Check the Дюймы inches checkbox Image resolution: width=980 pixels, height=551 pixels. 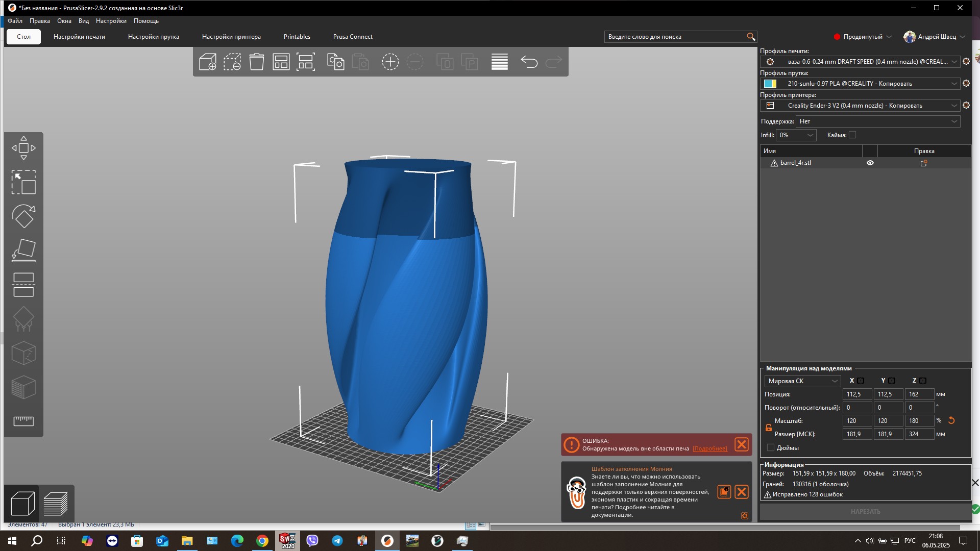pos(771,447)
